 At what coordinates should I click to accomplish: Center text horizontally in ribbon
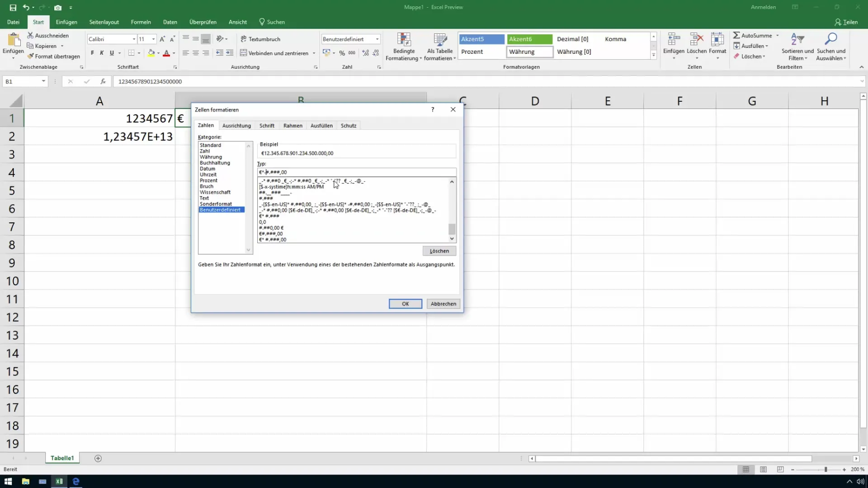(196, 53)
